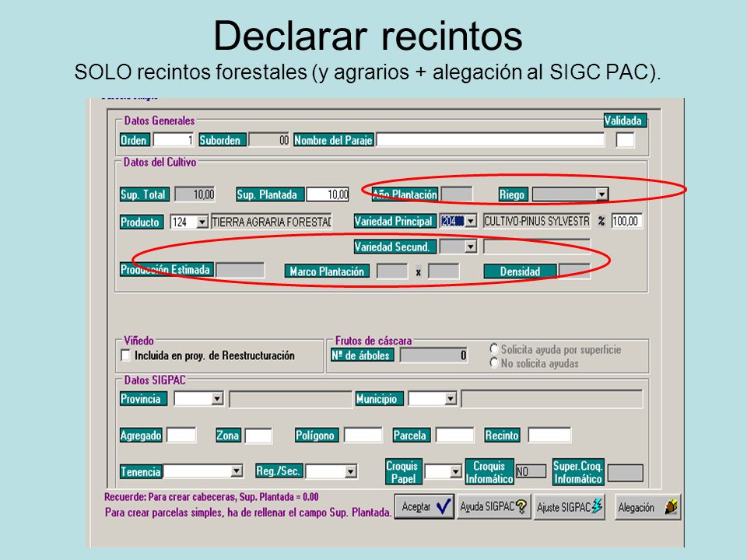Select No solicita ayudas radio option
The image size is (747, 560).
click(493, 363)
